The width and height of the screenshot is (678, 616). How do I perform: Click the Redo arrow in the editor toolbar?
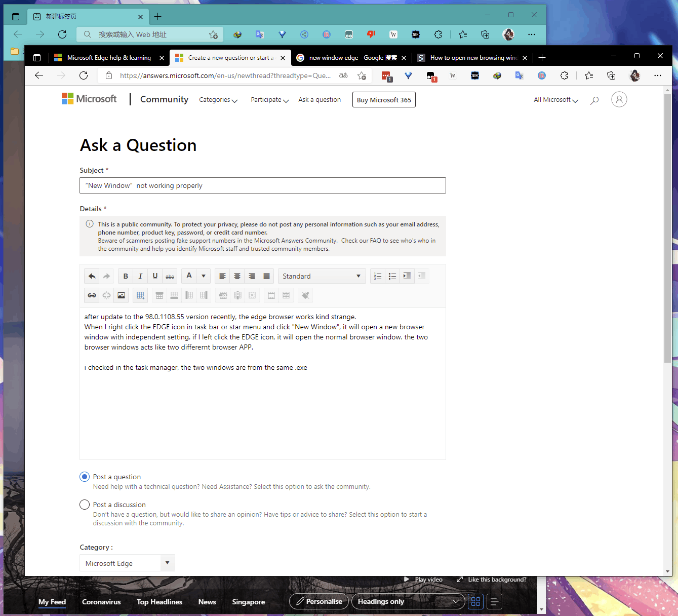[106, 276]
